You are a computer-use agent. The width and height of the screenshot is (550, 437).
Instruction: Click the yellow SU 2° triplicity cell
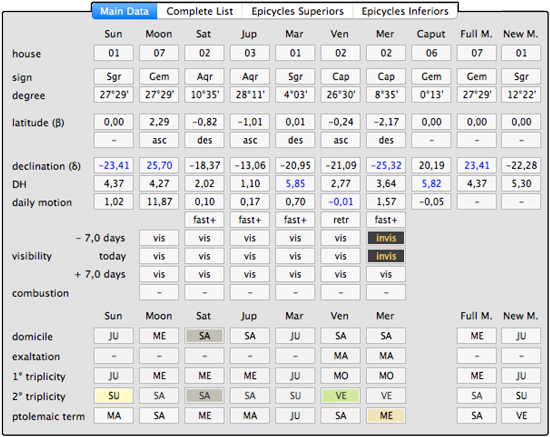[x=114, y=396]
